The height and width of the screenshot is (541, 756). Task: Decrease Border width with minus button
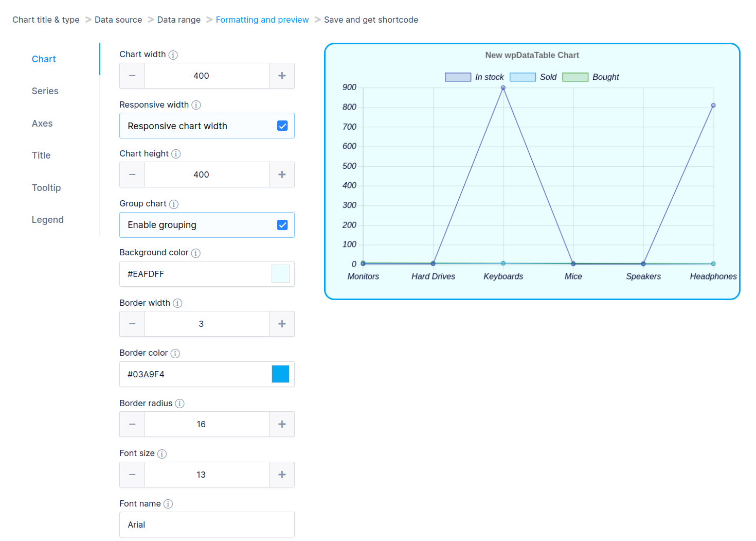(x=132, y=324)
